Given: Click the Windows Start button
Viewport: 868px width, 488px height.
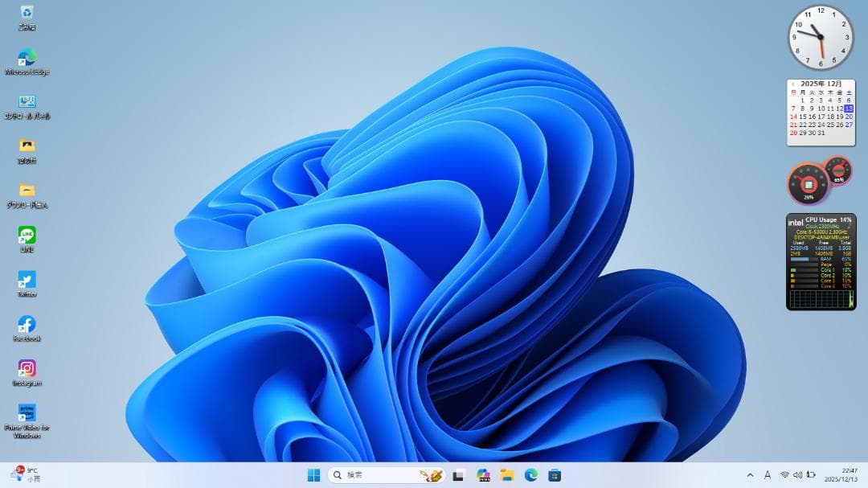Looking at the screenshot, I should click(313, 475).
